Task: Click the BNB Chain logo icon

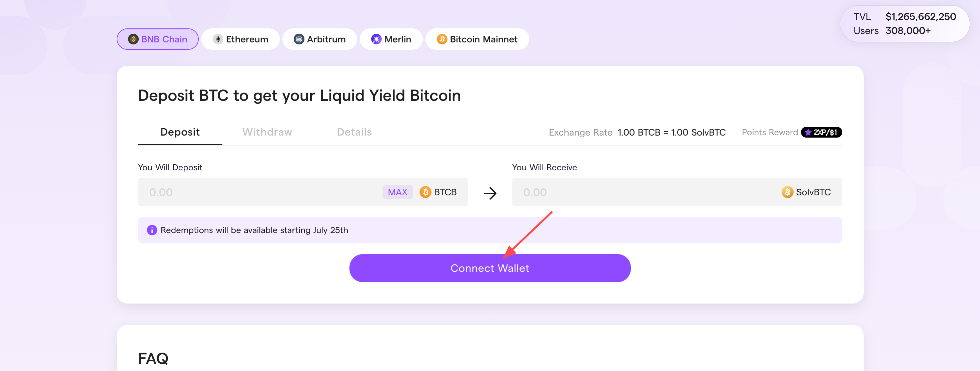Action: click(133, 39)
